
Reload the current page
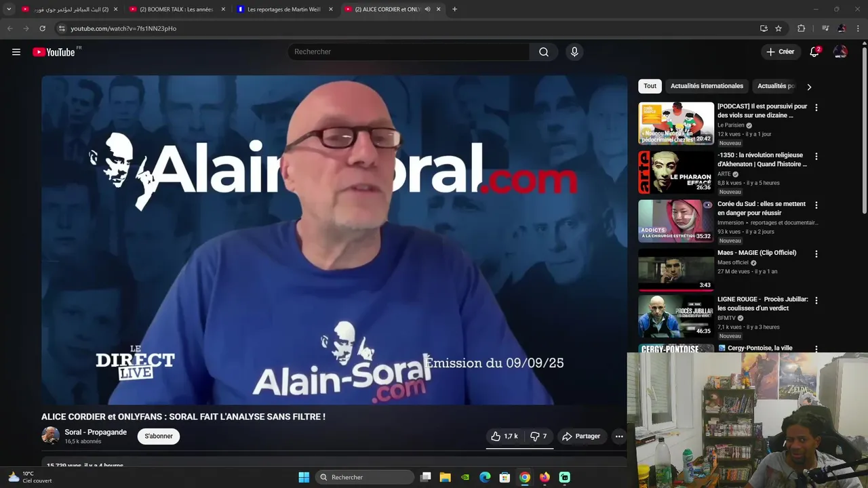tap(42, 28)
